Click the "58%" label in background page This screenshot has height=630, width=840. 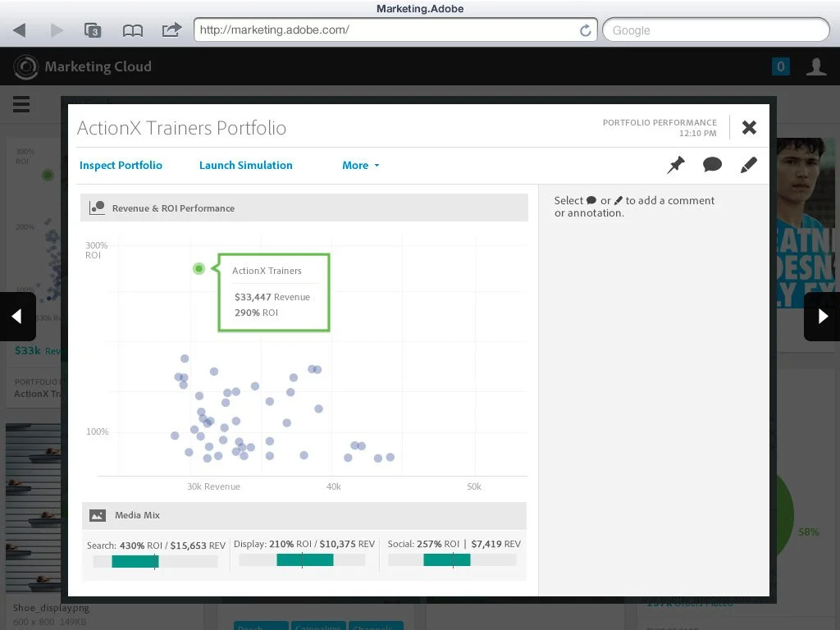point(808,532)
